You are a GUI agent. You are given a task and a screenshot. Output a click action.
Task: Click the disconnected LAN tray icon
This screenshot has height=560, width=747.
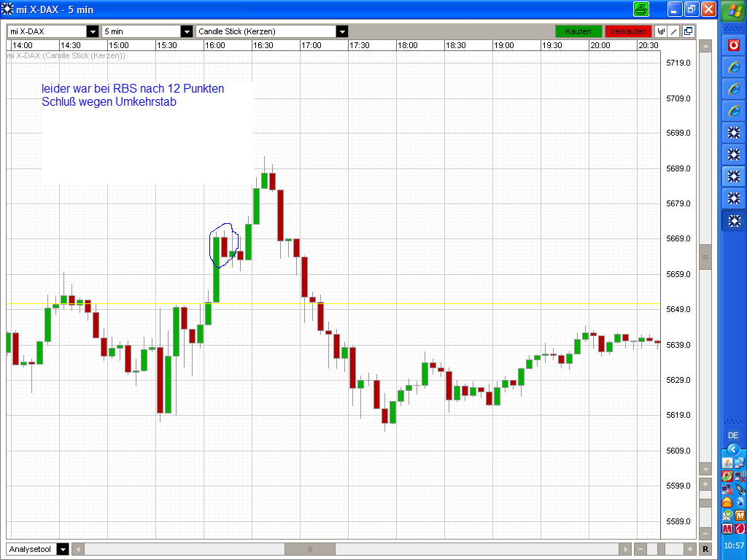[x=727, y=489]
